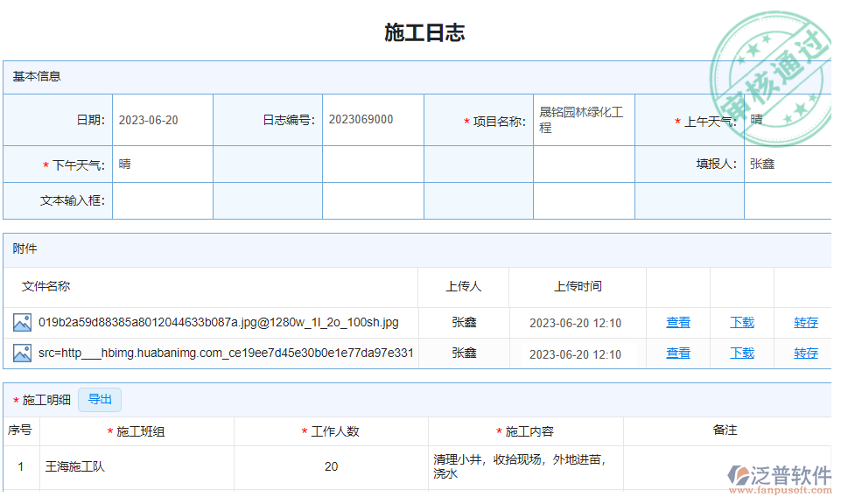Select the 王海施工队 row cell
Image resolution: width=841 pixels, height=504 pixels.
pyautogui.click(x=137, y=467)
